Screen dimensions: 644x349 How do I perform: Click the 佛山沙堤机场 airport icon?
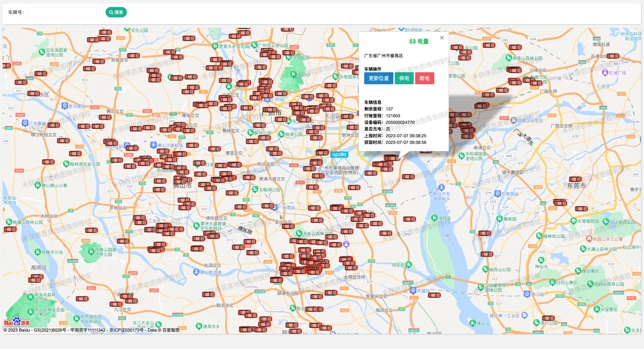click(153, 145)
